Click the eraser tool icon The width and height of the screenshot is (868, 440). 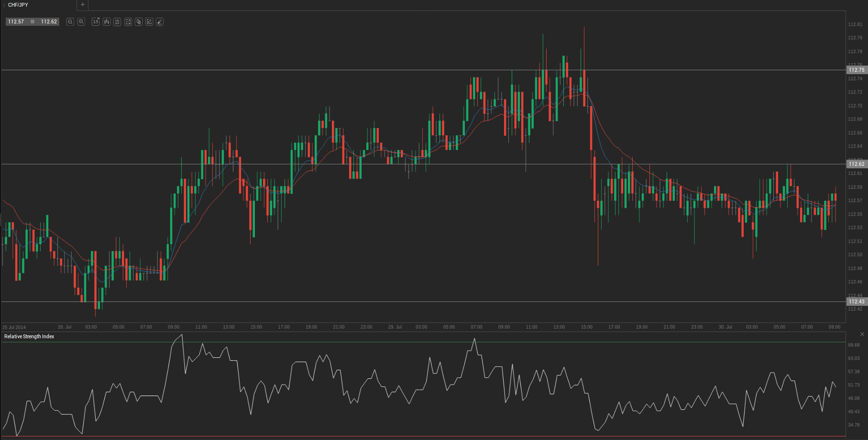[x=160, y=22]
